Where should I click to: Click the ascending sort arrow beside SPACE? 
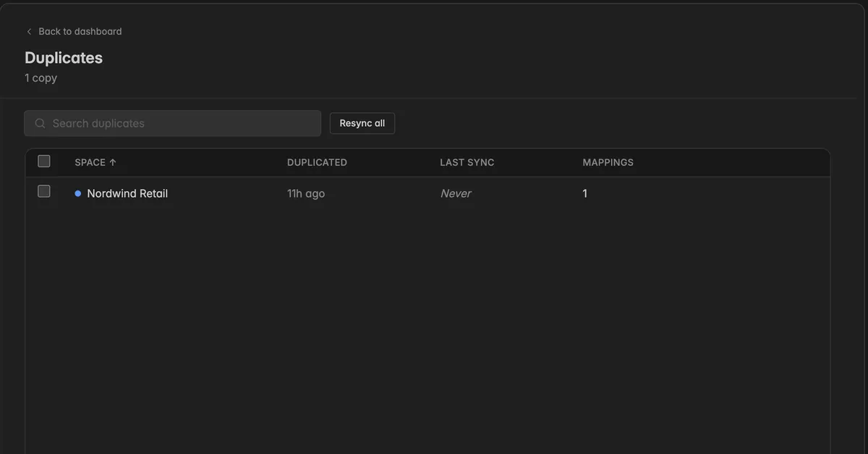[113, 162]
